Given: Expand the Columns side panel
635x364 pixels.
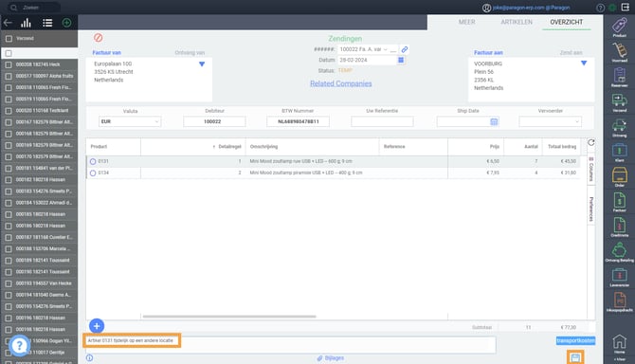Looking at the screenshot, I should 590,170.
